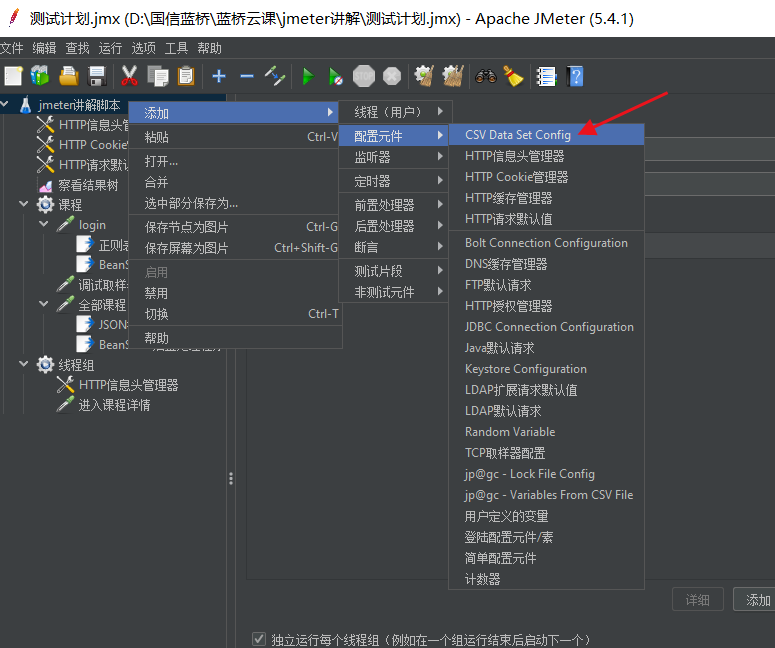Collapse the jmeter讲解脚本 test plan node
775x648 pixels.
point(5,104)
